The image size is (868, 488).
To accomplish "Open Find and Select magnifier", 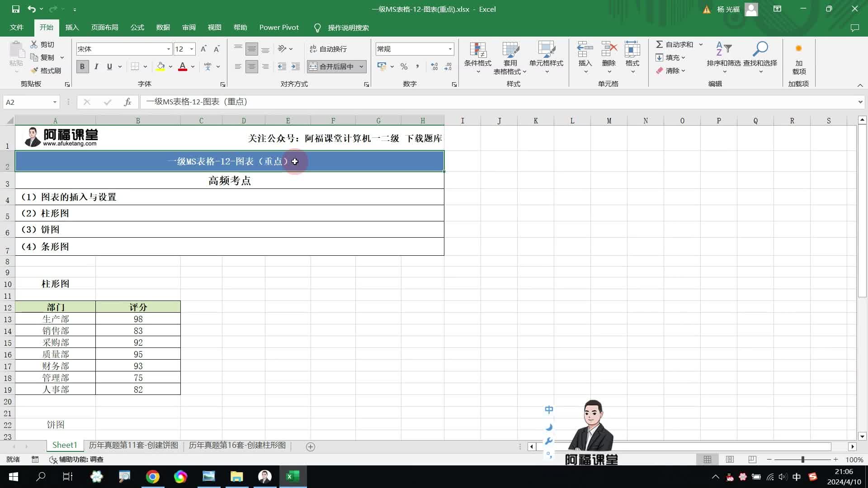I will [x=760, y=58].
